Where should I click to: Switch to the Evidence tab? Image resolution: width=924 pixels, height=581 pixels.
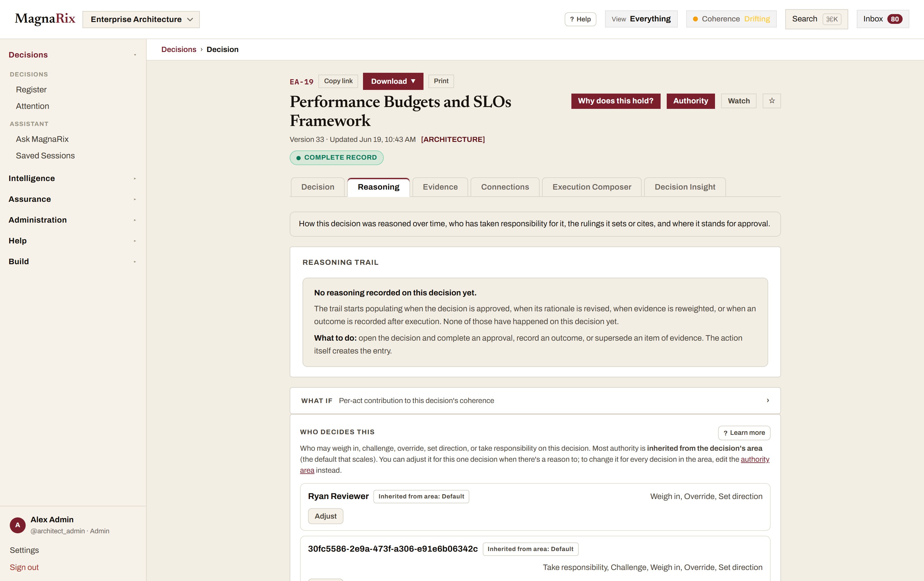(440, 187)
